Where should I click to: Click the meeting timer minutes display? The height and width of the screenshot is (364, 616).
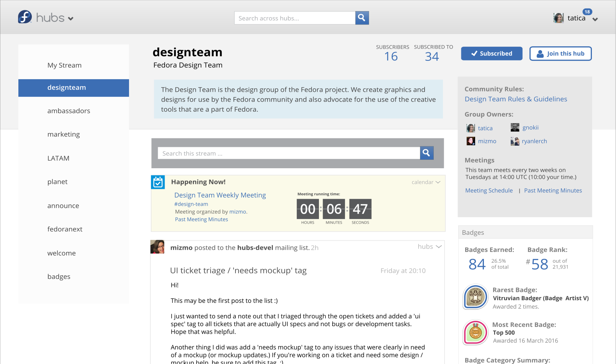point(334,209)
